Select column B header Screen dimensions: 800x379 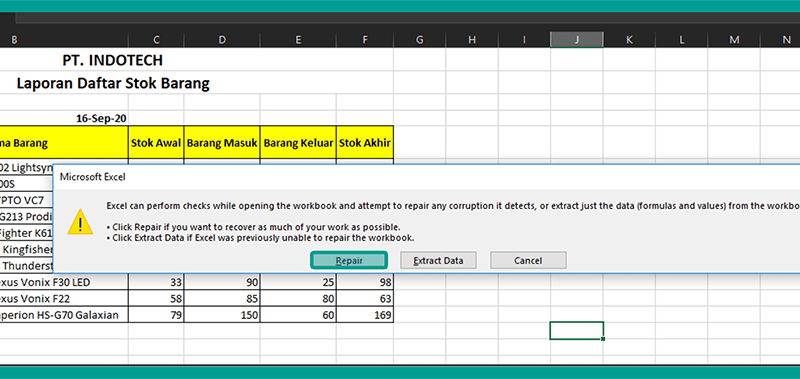coord(64,40)
